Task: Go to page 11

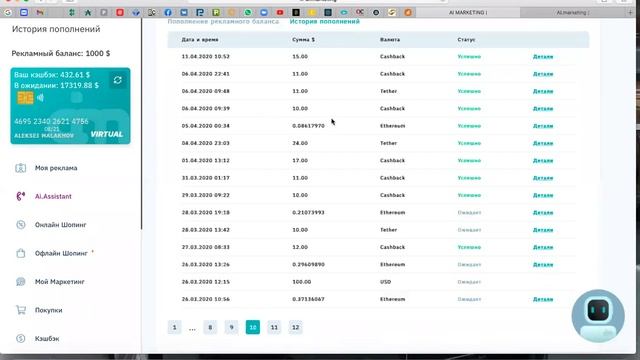Action: [x=274, y=327]
